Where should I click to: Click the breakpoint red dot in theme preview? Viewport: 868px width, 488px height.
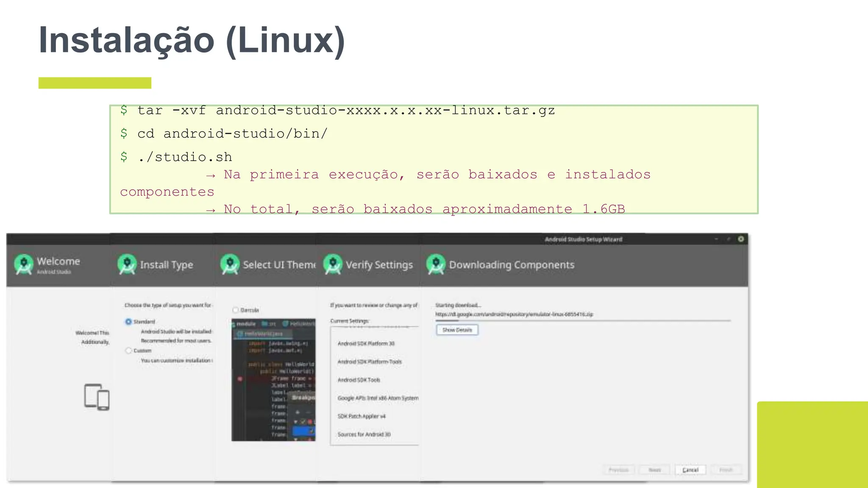point(240,379)
